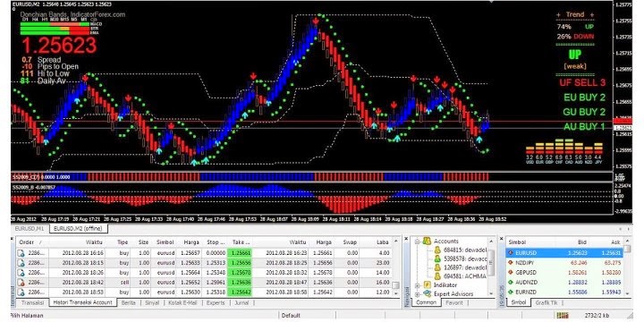Click the Take Profit cell 1.25678
This screenshot has width=644, height=322.
(x=239, y=273)
